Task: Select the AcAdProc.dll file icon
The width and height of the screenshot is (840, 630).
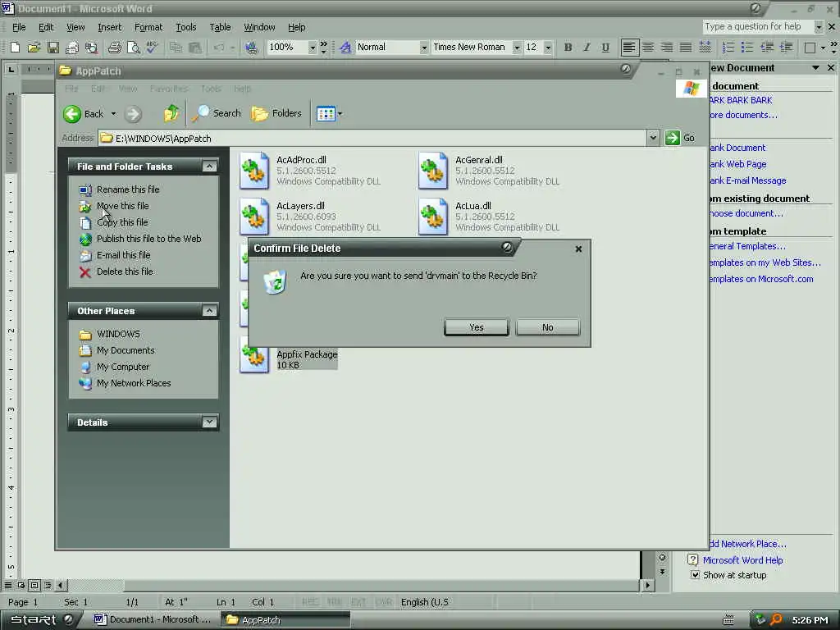Action: [x=254, y=171]
